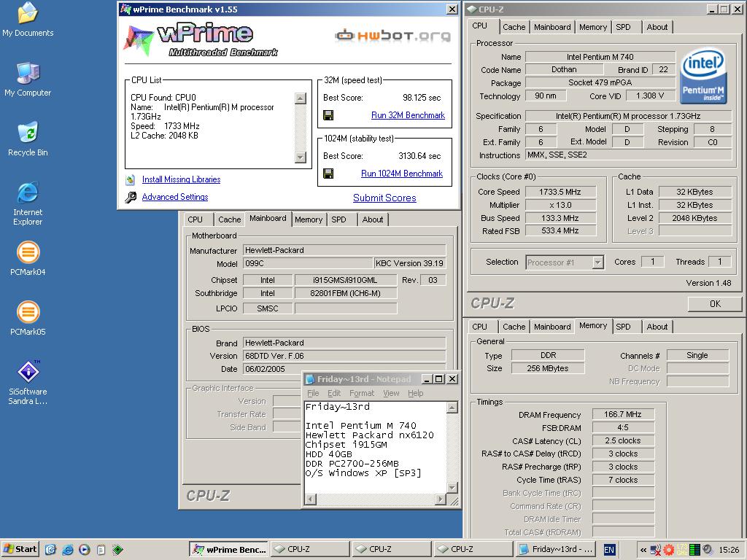This screenshot has height=560, width=747.
Task: Click the save floppy icon for 1024M score
Action: 328,174
